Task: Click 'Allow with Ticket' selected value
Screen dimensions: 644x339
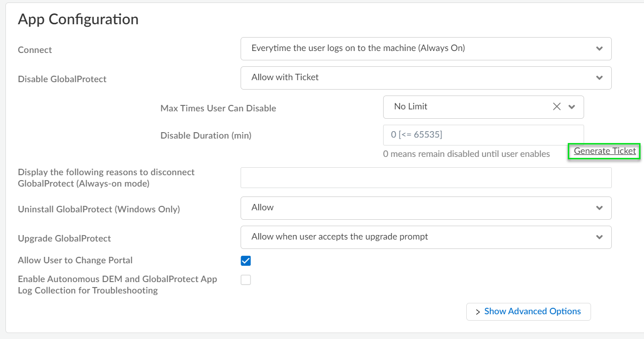Action: pos(285,77)
